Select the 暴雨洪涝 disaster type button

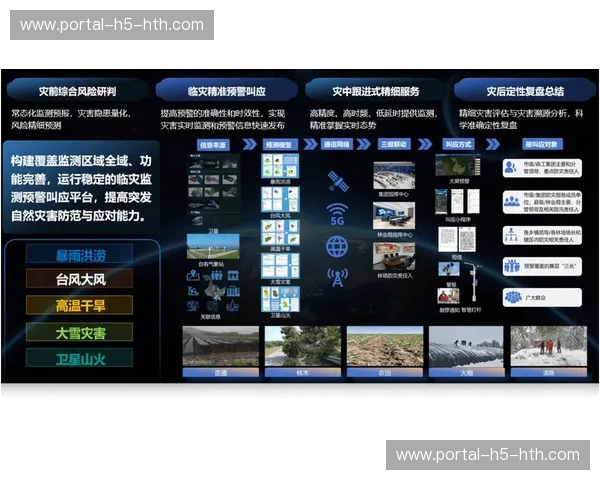tap(80, 255)
